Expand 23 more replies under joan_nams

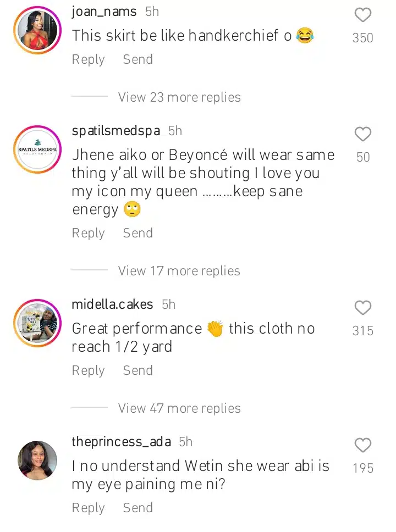point(179,97)
